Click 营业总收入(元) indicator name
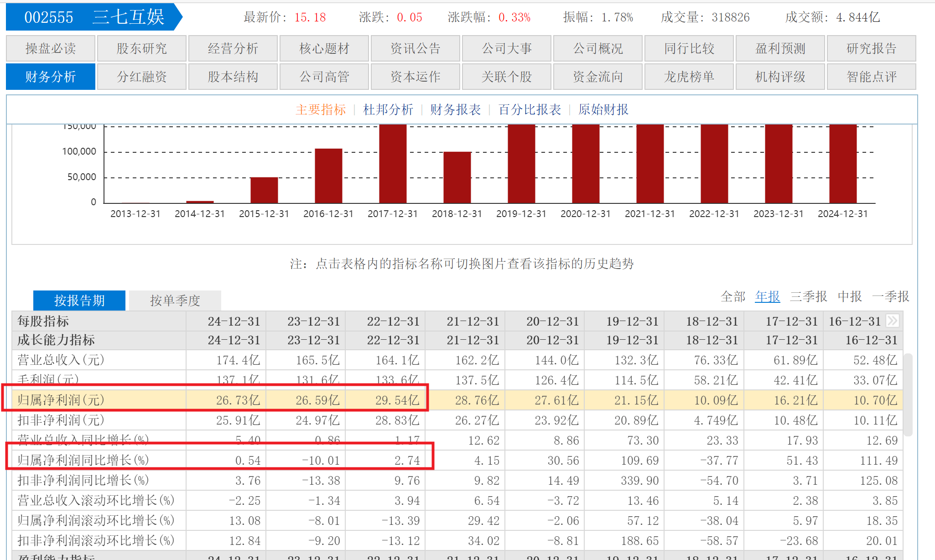The width and height of the screenshot is (935, 560). coord(61,360)
